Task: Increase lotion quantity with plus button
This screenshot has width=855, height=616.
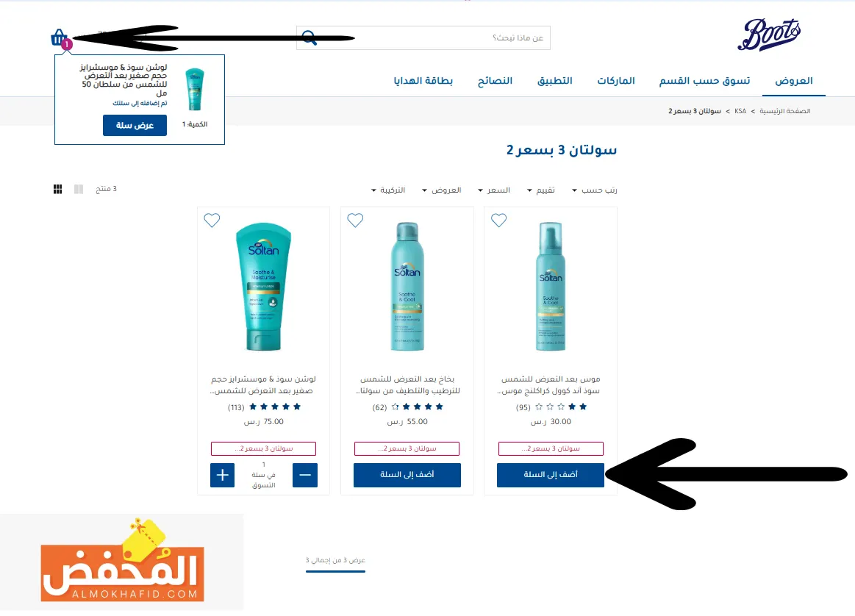Action: coord(223,475)
